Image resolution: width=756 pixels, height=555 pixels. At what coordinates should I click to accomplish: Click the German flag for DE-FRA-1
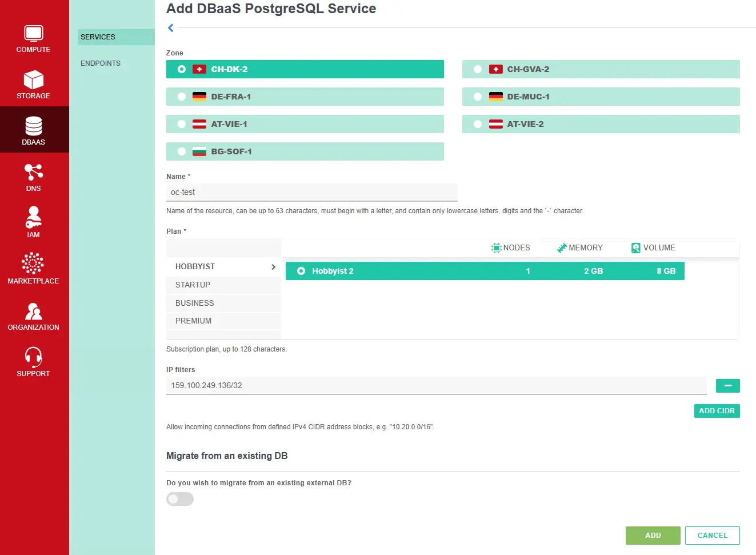[199, 97]
